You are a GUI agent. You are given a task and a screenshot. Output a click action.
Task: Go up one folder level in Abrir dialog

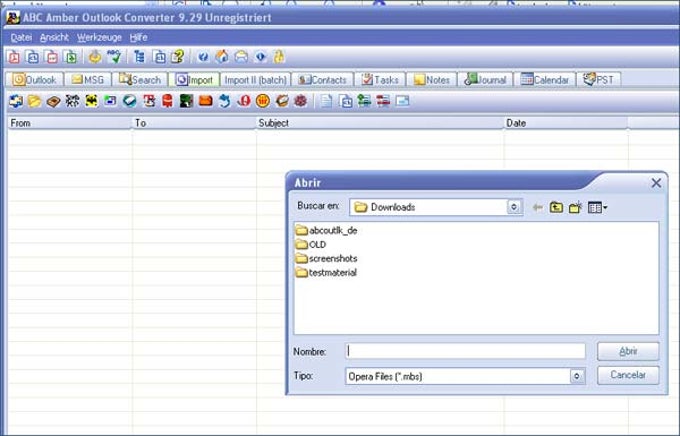coord(556,207)
